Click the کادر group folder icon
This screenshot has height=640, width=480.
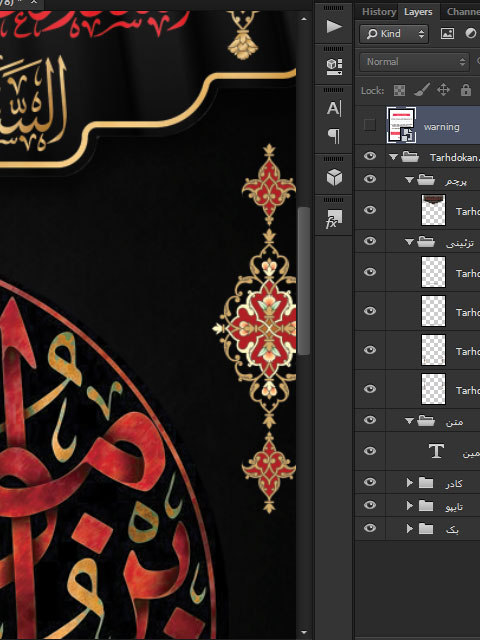tap(426, 483)
